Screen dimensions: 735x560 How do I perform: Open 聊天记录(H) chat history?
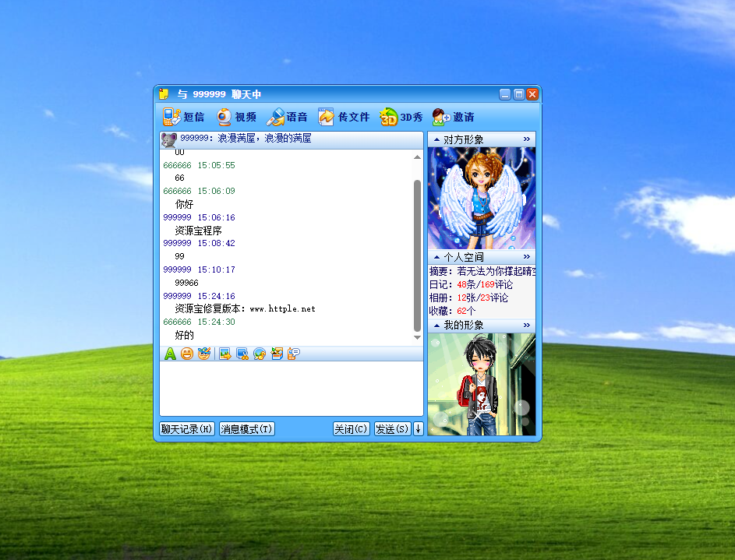tap(187, 428)
